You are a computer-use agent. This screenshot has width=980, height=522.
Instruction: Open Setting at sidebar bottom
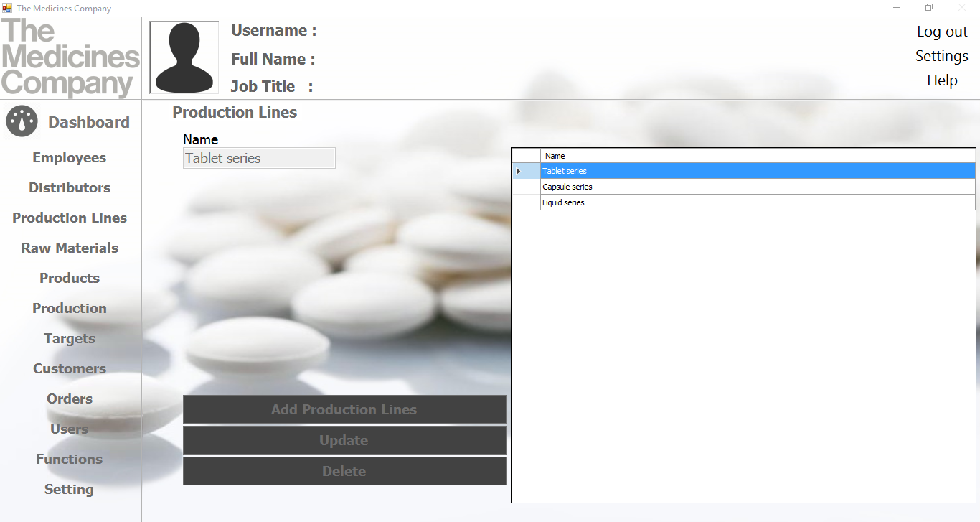pyautogui.click(x=70, y=489)
